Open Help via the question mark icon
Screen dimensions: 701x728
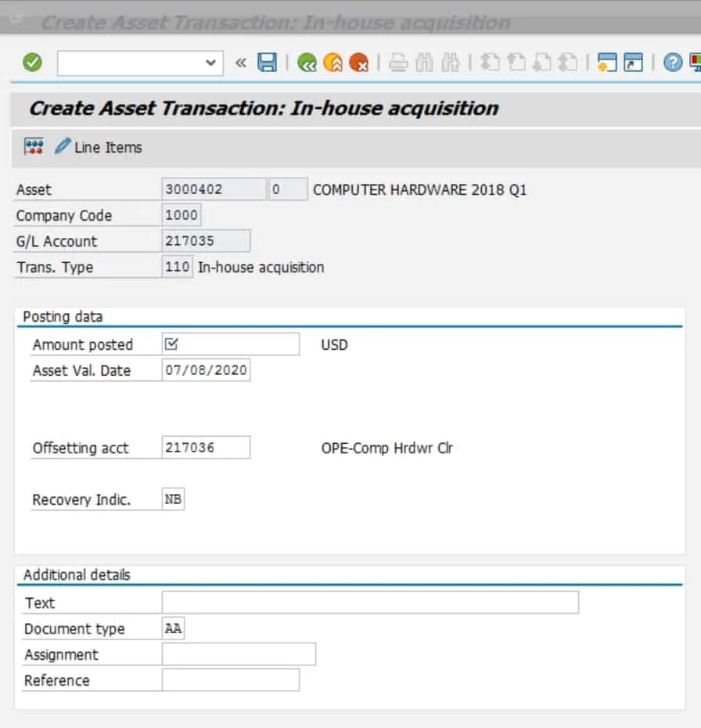coord(672,63)
